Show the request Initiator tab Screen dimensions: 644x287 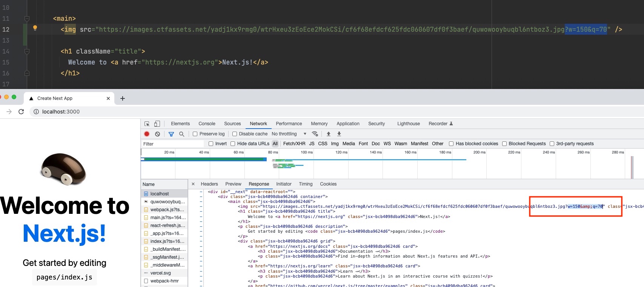coord(284,184)
